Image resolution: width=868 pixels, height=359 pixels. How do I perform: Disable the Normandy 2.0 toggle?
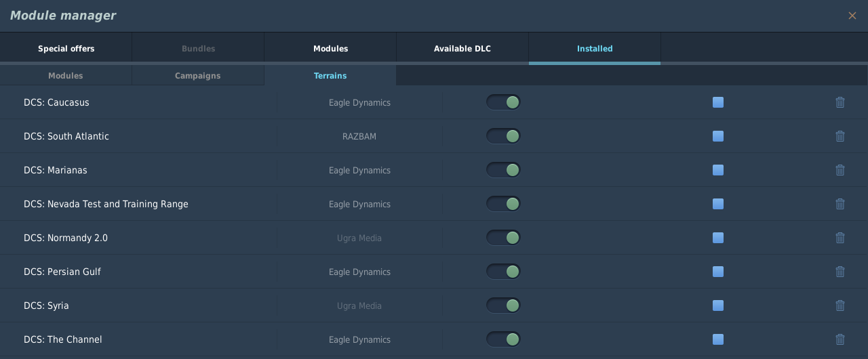[x=503, y=238]
